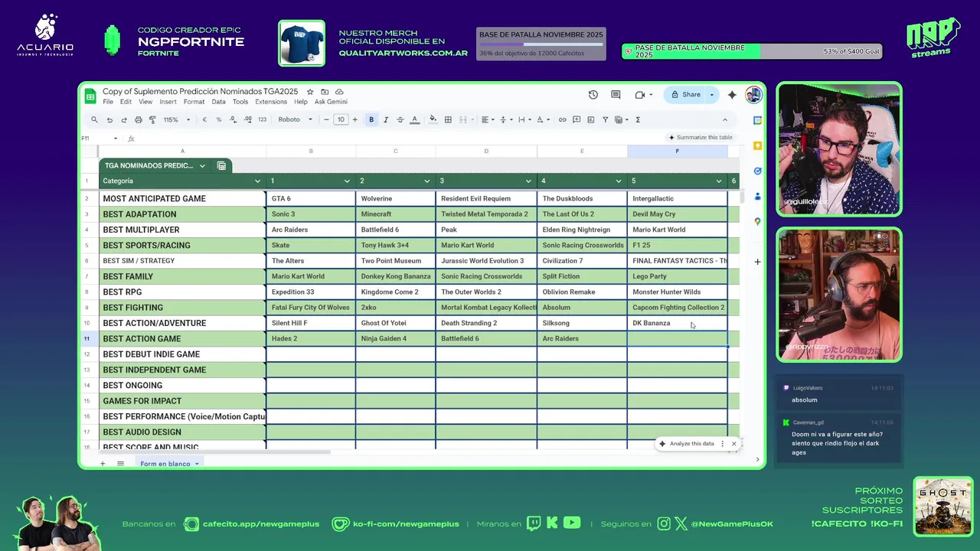Click the Share button

(686, 95)
